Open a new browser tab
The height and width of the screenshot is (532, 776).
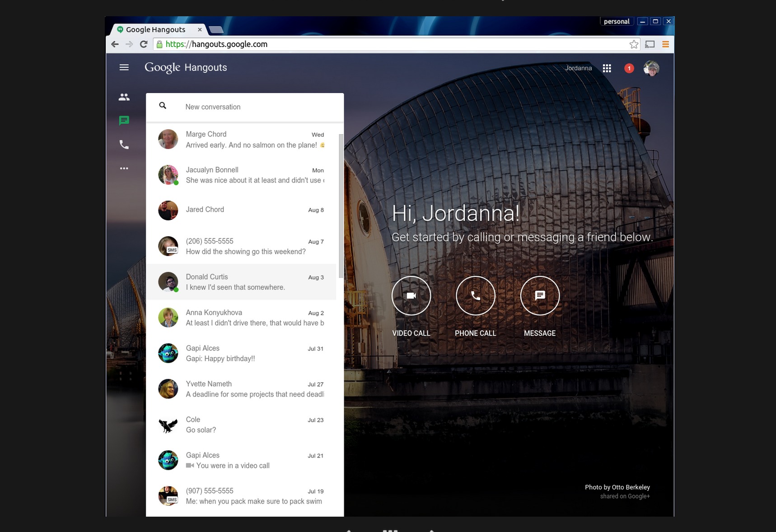pos(216,30)
